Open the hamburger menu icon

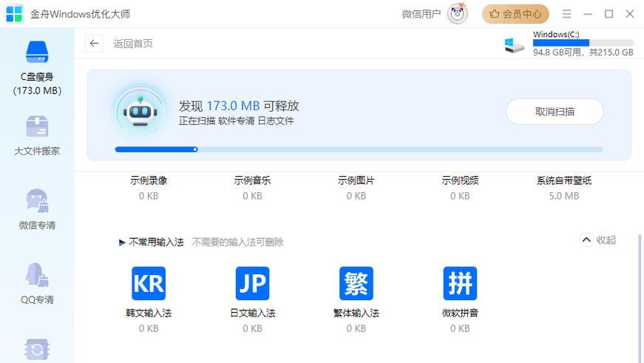tap(567, 14)
